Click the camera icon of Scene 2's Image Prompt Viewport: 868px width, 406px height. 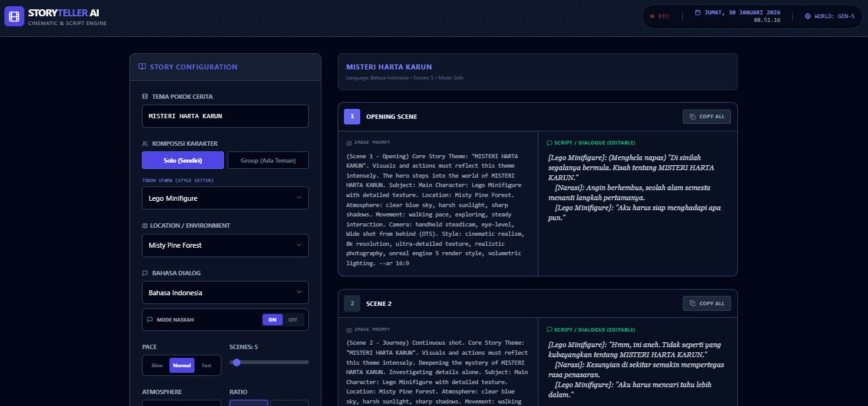coord(349,330)
